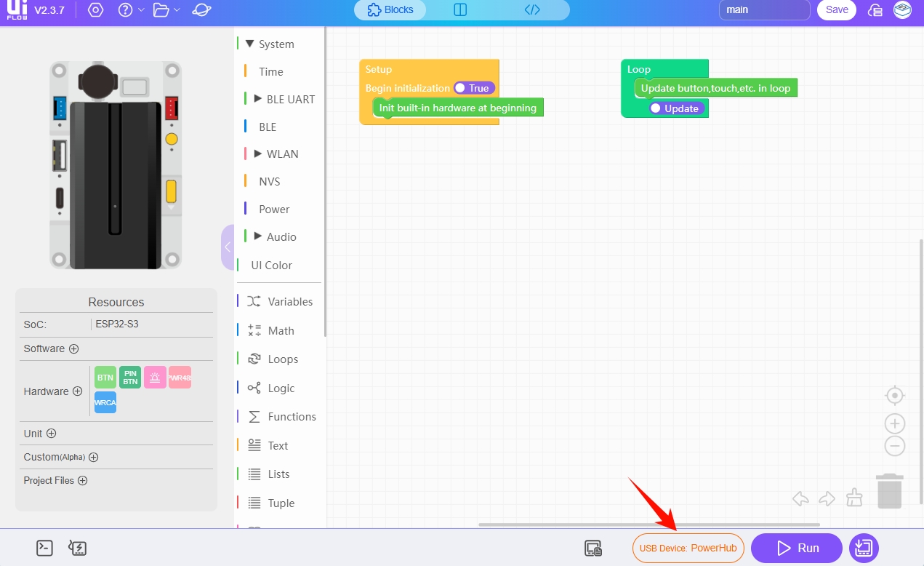The height and width of the screenshot is (566, 924).
Task: Click the Run button
Action: 797,548
